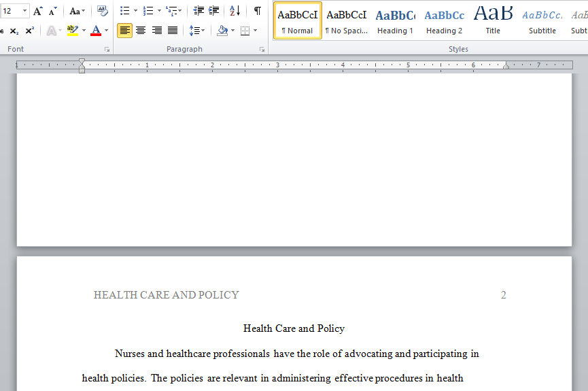Toggle align text left
The width and height of the screenshot is (588, 391).
[124, 31]
